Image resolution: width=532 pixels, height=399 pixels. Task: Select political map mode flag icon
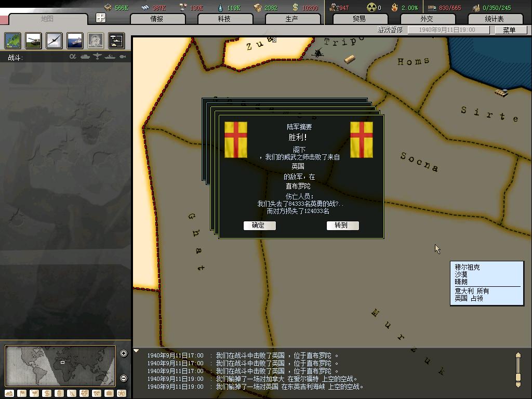point(22,393)
